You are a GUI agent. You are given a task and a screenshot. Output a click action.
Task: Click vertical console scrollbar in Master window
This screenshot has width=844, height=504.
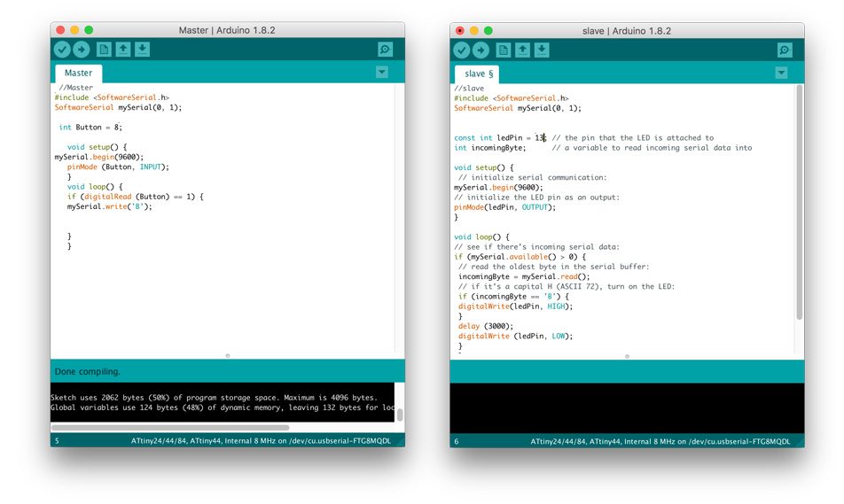[x=399, y=415]
